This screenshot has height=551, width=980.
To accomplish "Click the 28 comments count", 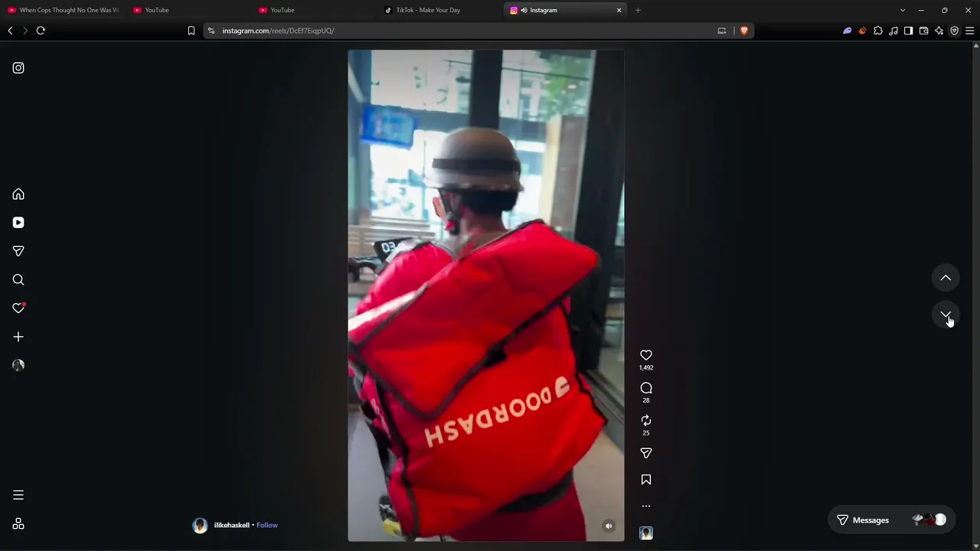I will [x=646, y=400].
